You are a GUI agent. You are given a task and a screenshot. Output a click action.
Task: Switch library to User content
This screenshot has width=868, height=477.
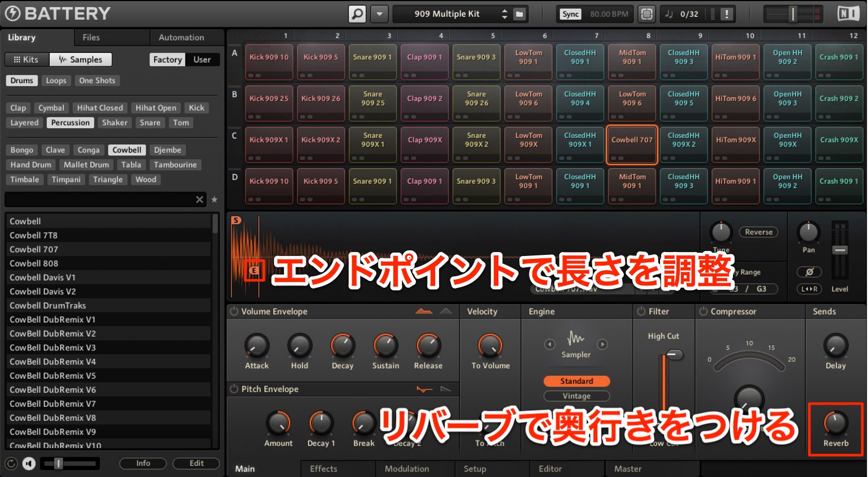(x=202, y=59)
